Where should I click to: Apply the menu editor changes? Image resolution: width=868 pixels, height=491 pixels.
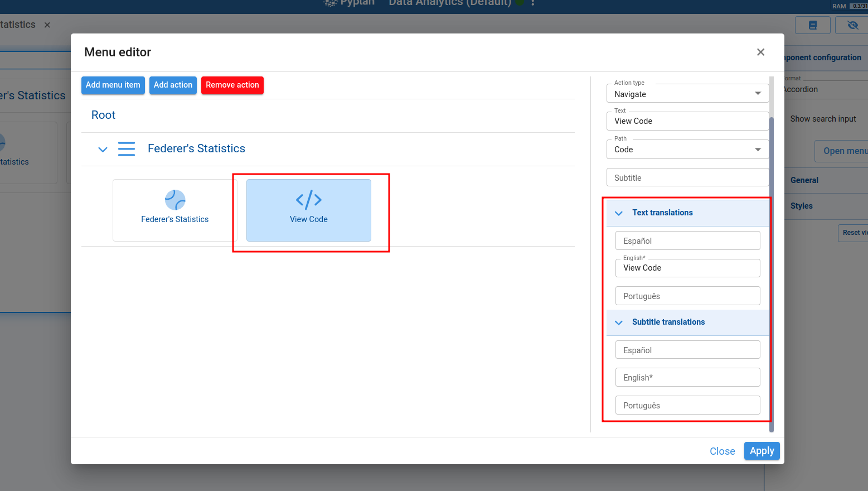(x=762, y=451)
